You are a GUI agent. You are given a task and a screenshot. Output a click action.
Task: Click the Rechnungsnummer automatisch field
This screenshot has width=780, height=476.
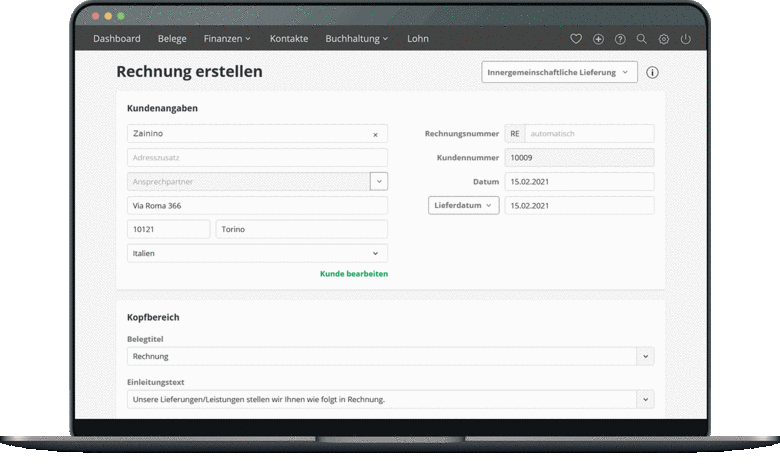tap(589, 133)
